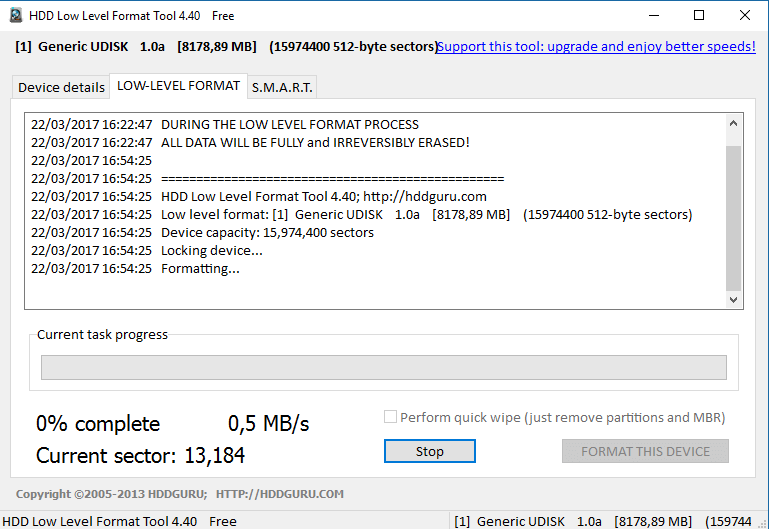Click the HDD Low Level Format Tool title bar icon
The height and width of the screenshot is (529, 769).
pos(16,15)
